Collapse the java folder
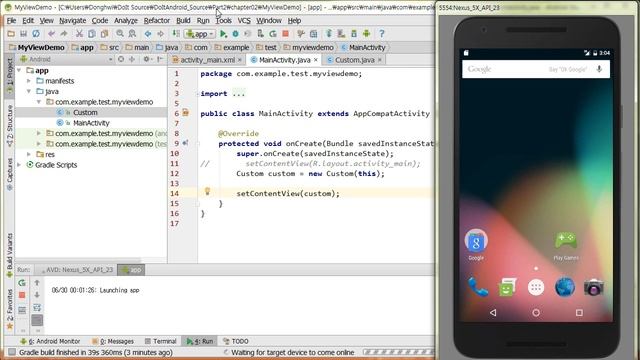This screenshot has width=640, height=360. 29,91
